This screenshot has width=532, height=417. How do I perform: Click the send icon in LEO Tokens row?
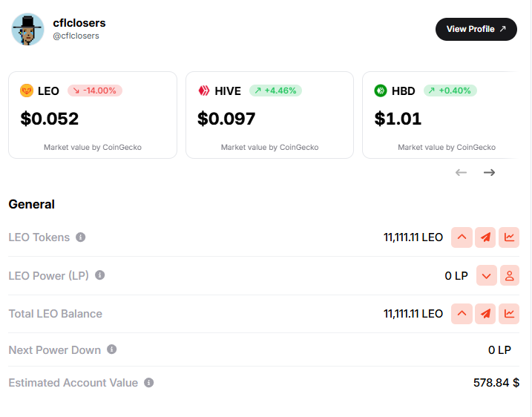[x=485, y=237]
